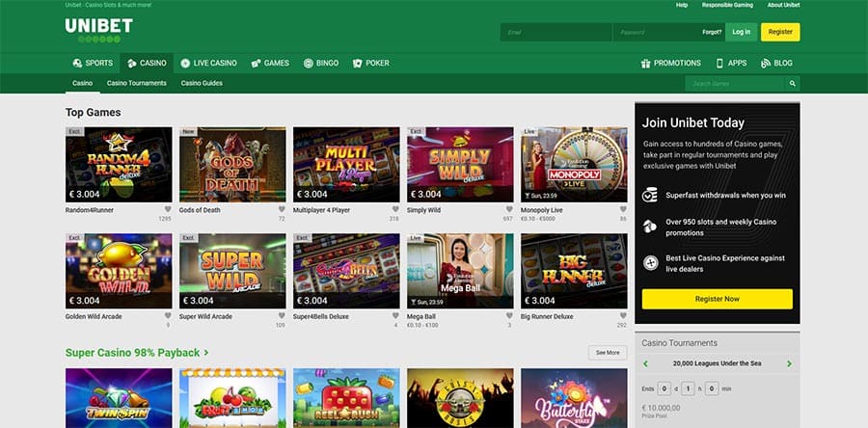
Task: Open Random4Runner game thumbnail
Action: [x=119, y=164]
